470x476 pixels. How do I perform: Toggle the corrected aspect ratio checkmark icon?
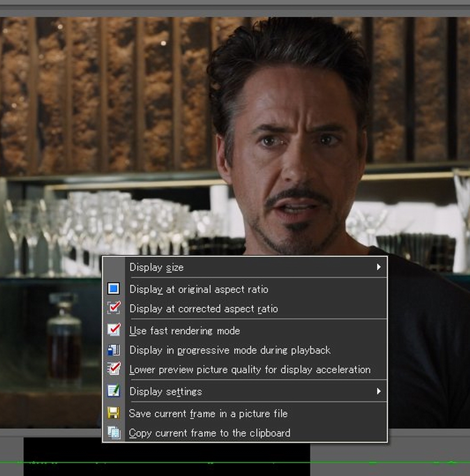114,308
